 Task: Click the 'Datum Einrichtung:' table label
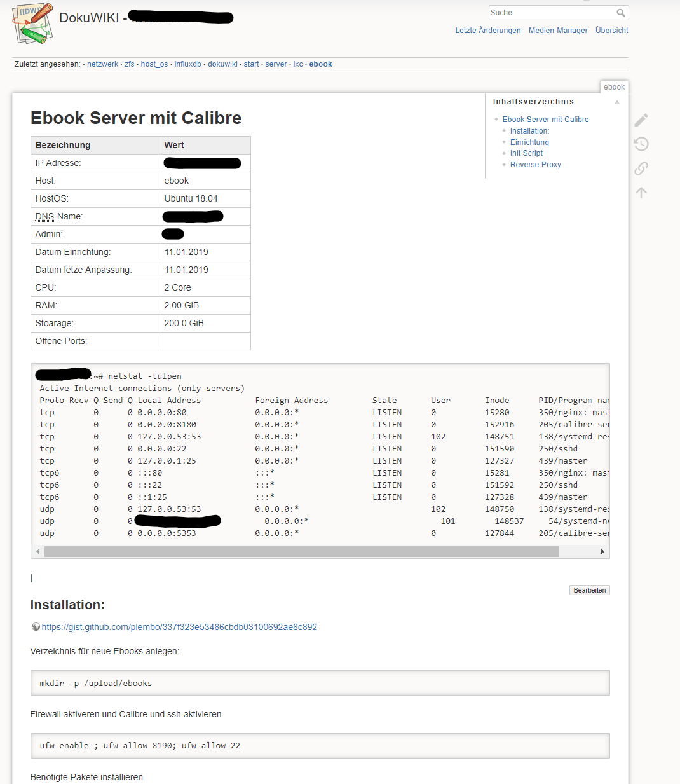click(x=73, y=252)
